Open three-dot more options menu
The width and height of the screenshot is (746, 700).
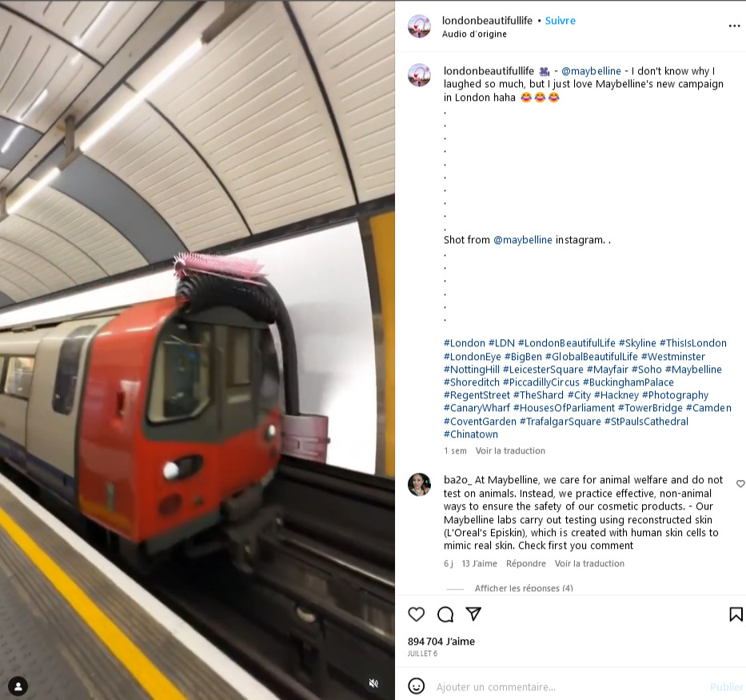[734, 26]
